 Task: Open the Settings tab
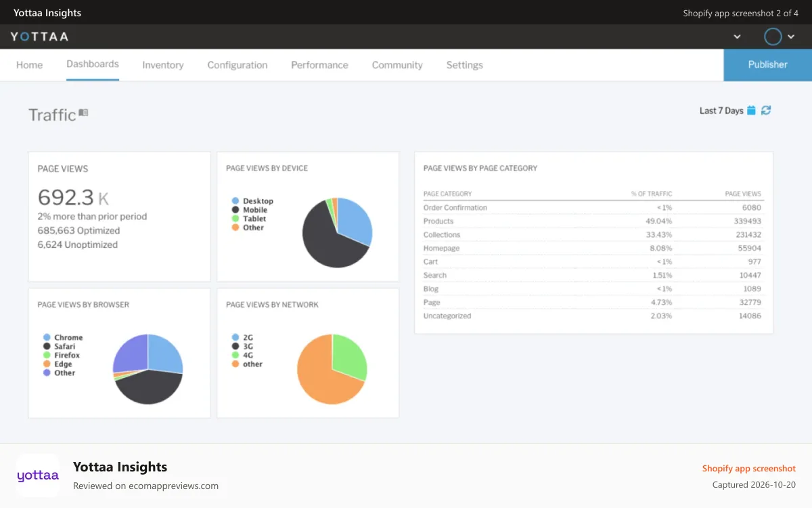click(x=464, y=65)
